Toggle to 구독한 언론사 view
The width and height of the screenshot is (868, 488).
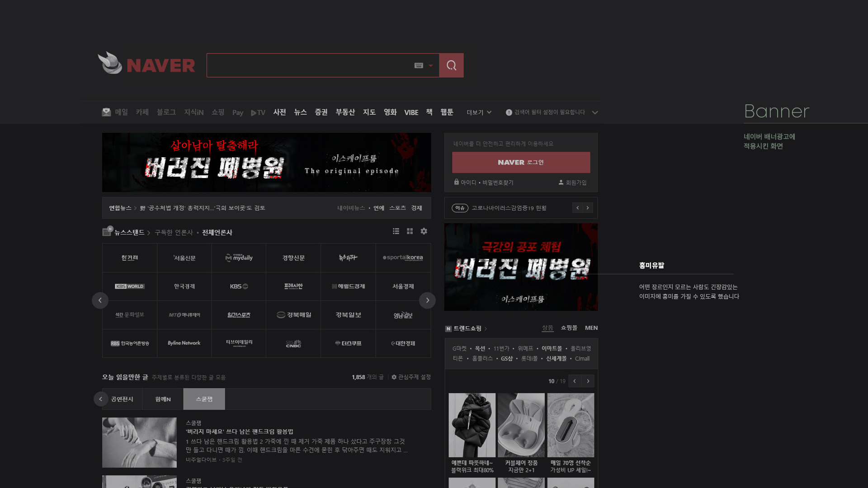point(174,232)
